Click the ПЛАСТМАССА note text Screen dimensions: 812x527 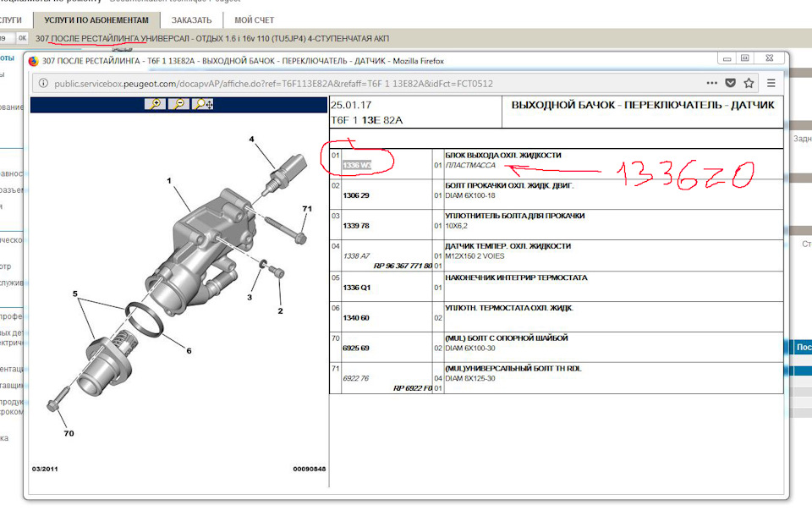pyautogui.click(x=470, y=165)
